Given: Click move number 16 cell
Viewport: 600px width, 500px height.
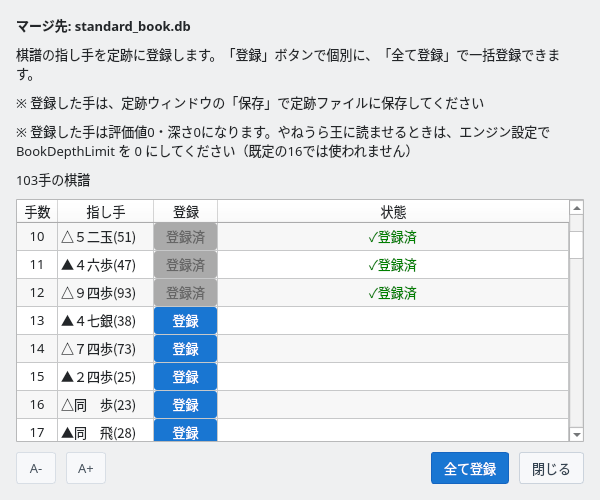Looking at the screenshot, I should click(37, 404).
